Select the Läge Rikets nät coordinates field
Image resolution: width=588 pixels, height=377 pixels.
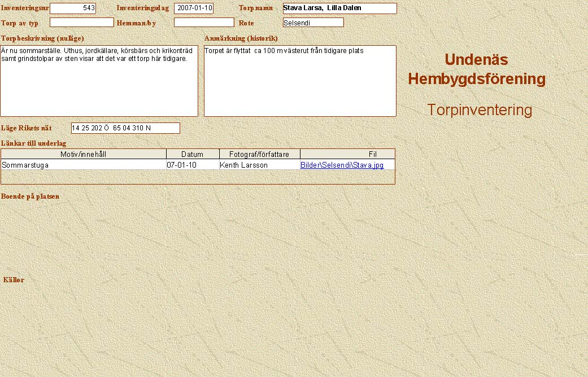point(125,128)
